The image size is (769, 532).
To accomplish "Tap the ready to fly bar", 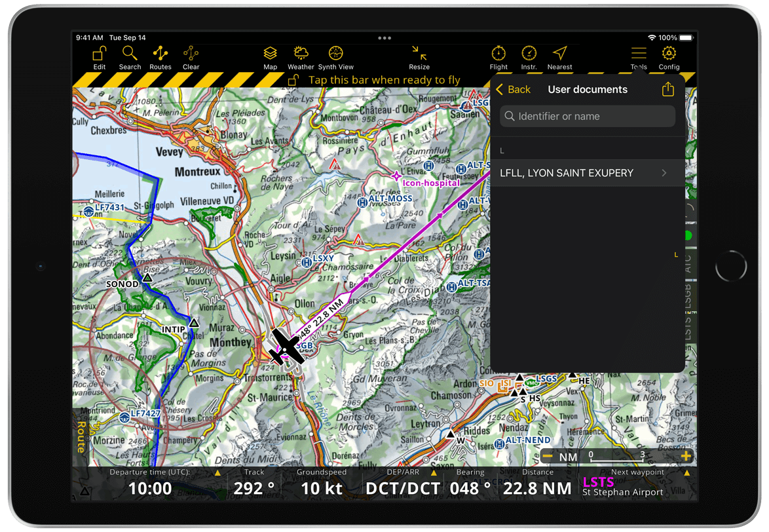I will 384,80.
